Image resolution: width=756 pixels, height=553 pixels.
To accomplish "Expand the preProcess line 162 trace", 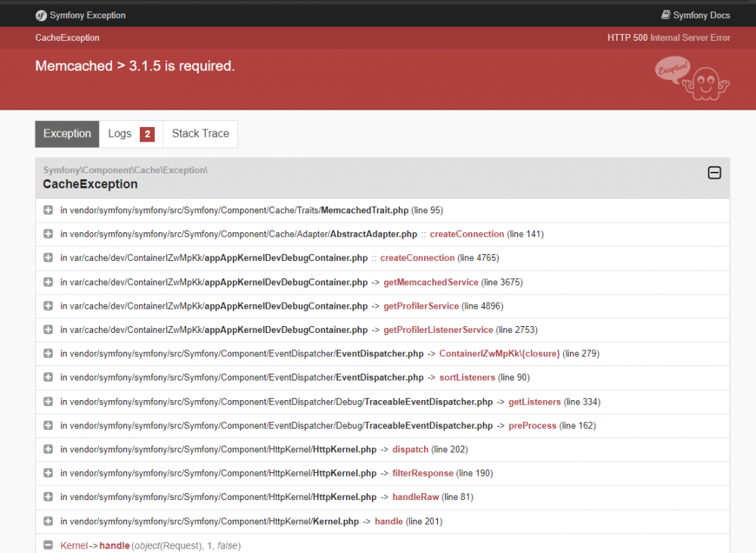I will 48,426.
